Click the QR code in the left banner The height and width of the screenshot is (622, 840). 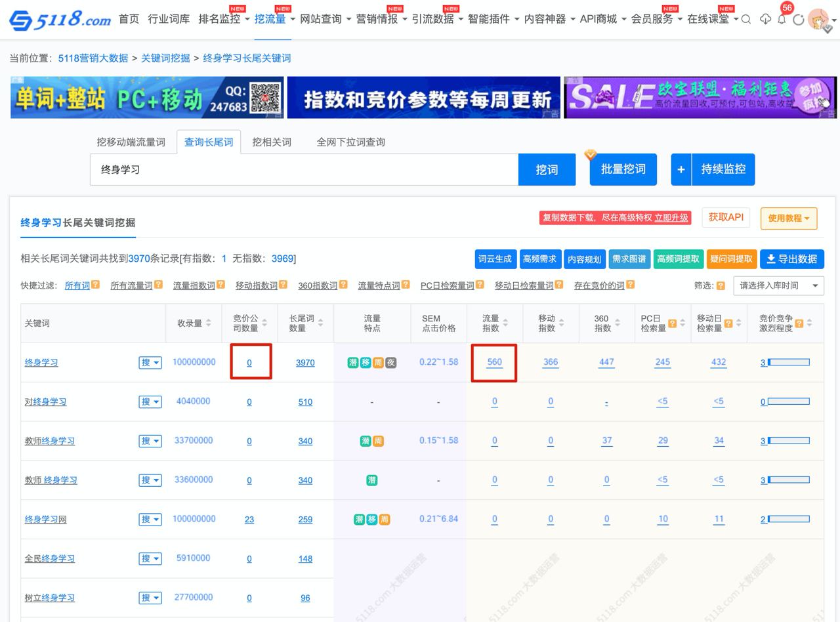(265, 98)
